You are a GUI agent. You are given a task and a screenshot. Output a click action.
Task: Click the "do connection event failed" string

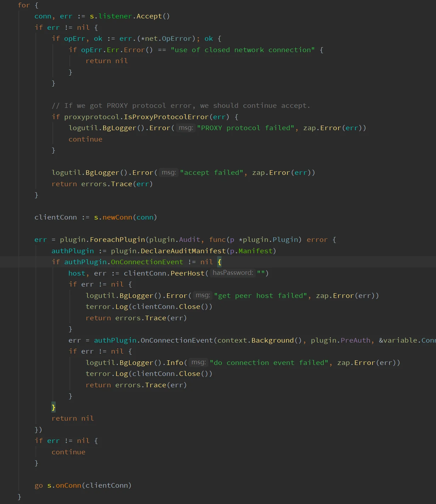click(x=269, y=363)
